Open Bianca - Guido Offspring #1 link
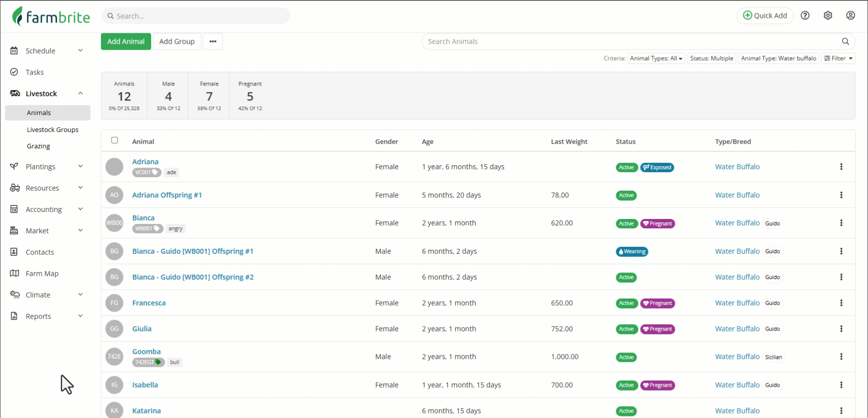 pos(193,251)
